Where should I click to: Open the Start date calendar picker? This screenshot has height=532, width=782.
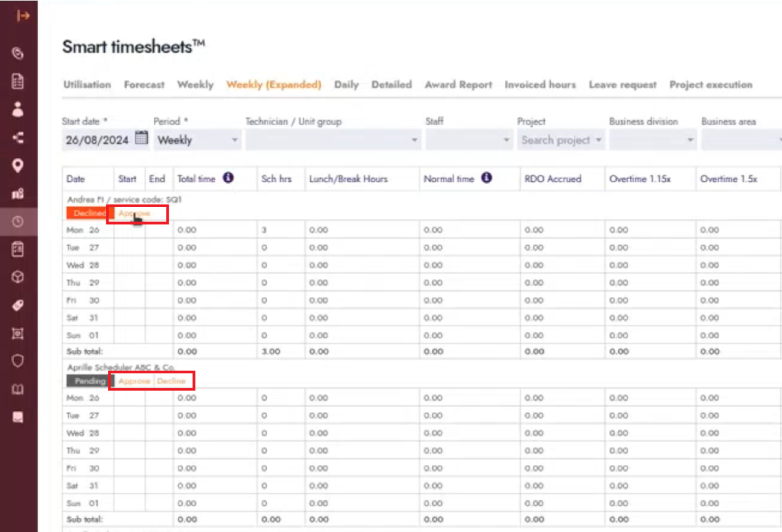(142, 138)
